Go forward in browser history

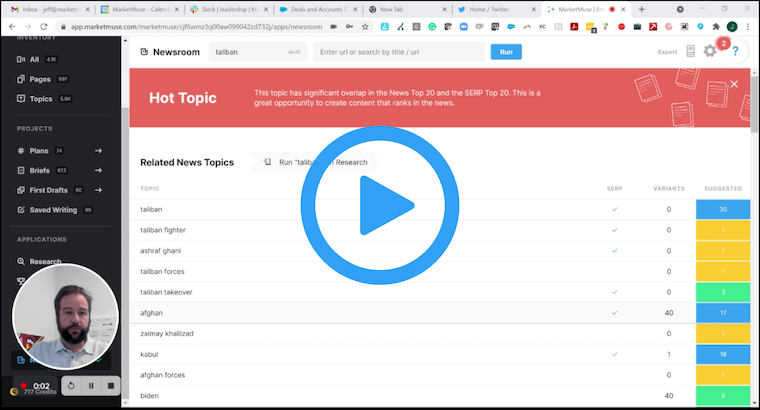(28, 27)
